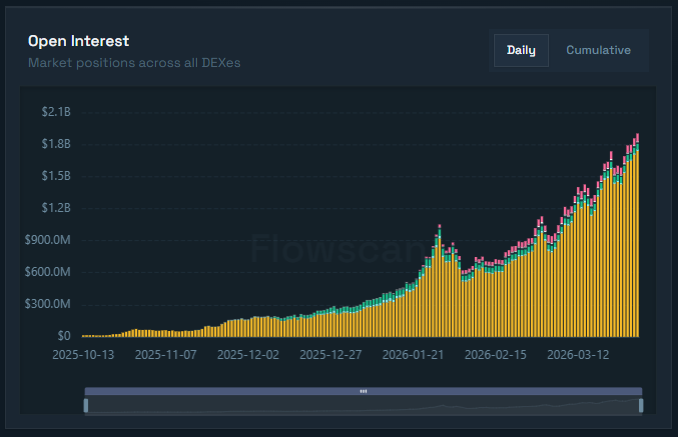Click the 'Market positions across all DEXes' subtitle
This screenshot has height=437, width=678.
point(134,63)
